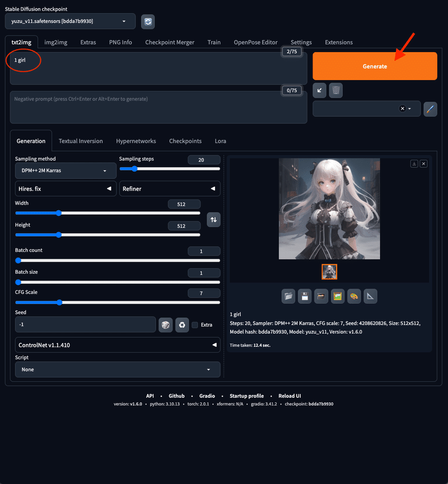This screenshot has width=448, height=484.
Task: Send image to extras ruler icon
Action: pos(371,297)
